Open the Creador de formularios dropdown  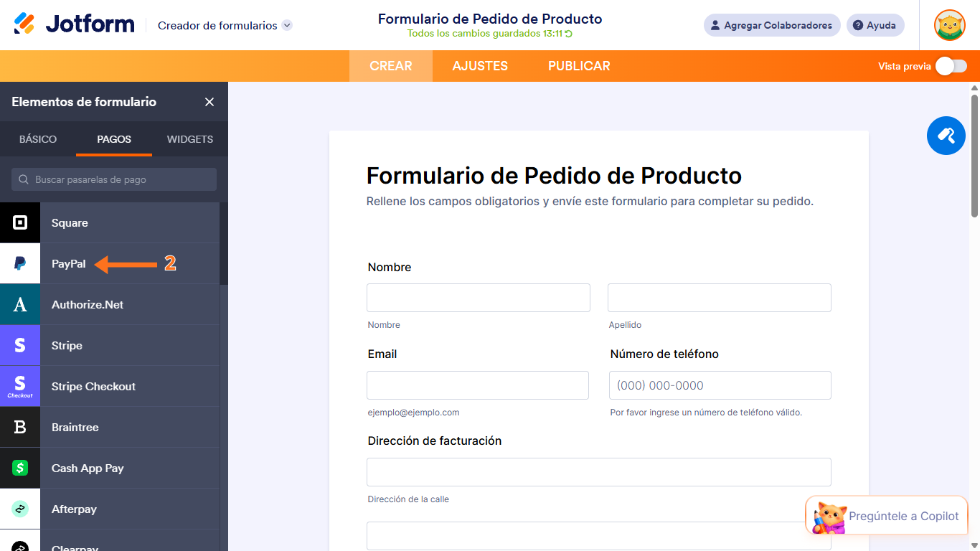[x=223, y=24]
